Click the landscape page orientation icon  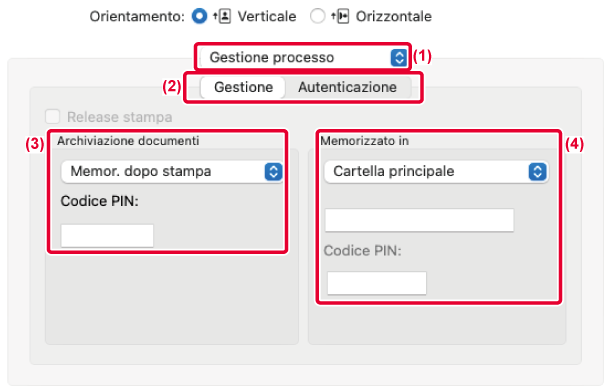coord(340,17)
